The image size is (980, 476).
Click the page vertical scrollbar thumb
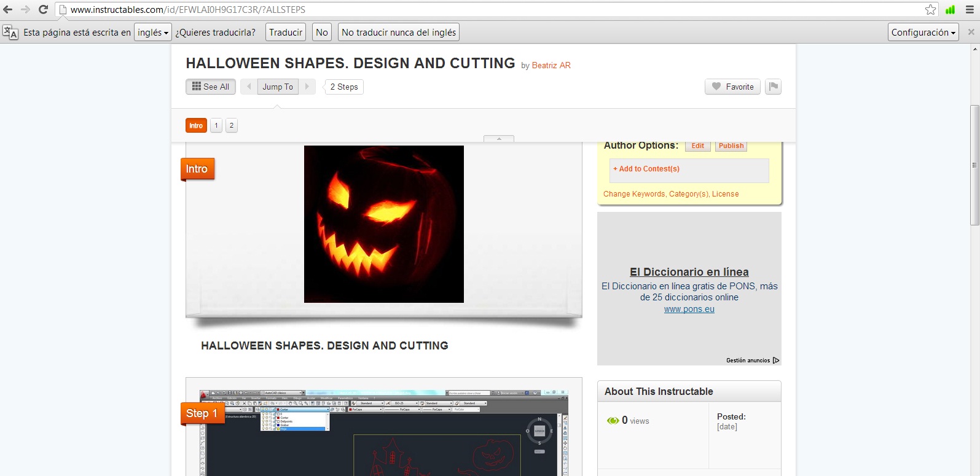974,165
